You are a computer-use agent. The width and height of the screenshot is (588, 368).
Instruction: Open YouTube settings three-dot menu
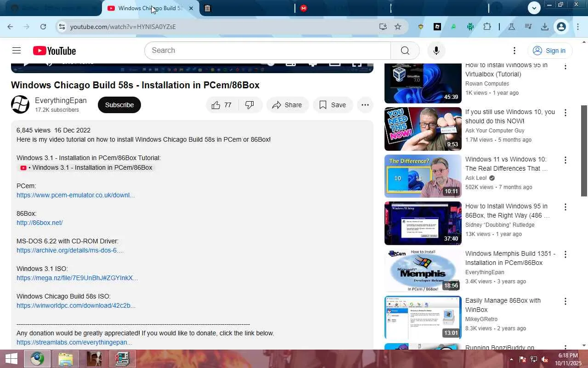coord(514,51)
